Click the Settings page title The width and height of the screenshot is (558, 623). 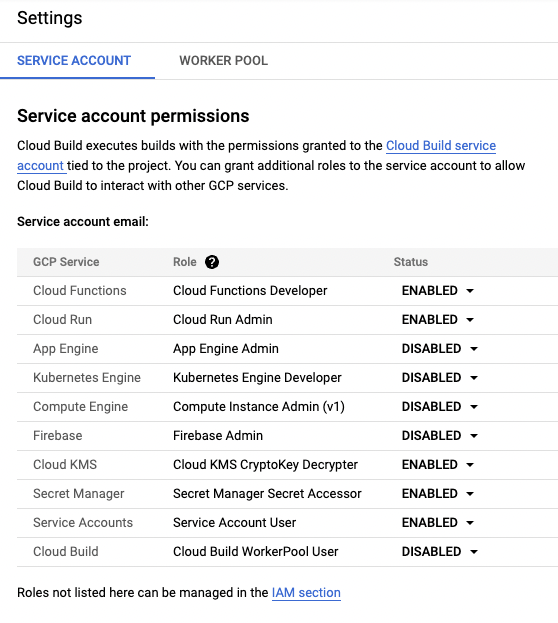[50, 18]
